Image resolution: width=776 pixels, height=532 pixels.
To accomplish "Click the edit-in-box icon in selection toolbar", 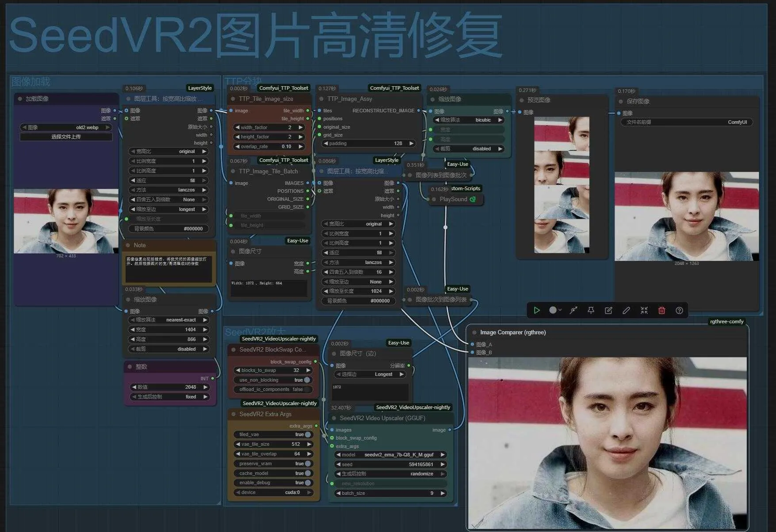I will click(x=608, y=310).
